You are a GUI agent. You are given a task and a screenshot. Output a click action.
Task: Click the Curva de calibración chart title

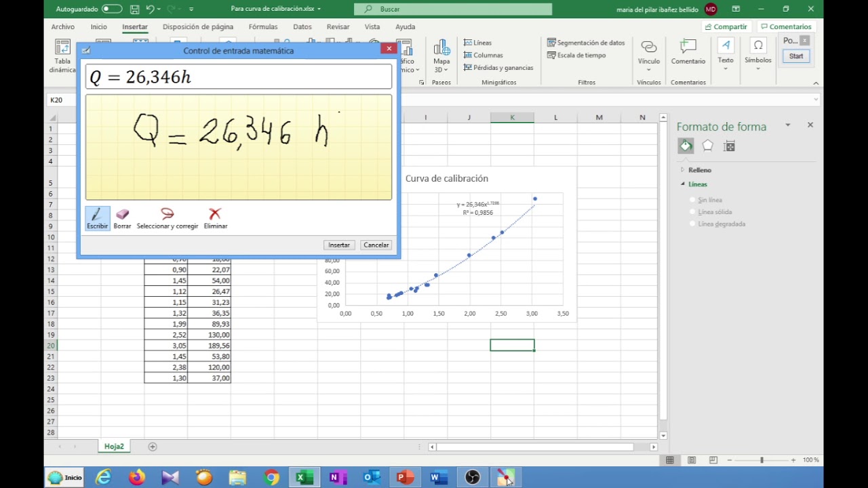[x=447, y=178]
